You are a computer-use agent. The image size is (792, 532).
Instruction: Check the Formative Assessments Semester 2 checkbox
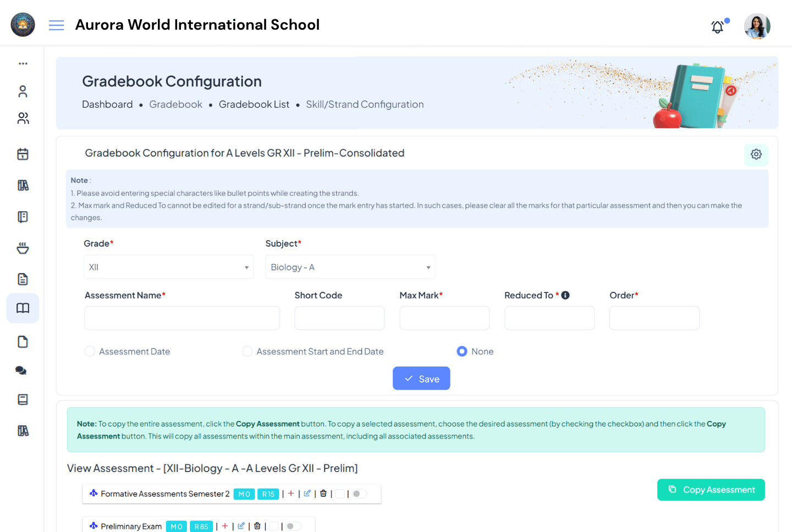(340, 494)
